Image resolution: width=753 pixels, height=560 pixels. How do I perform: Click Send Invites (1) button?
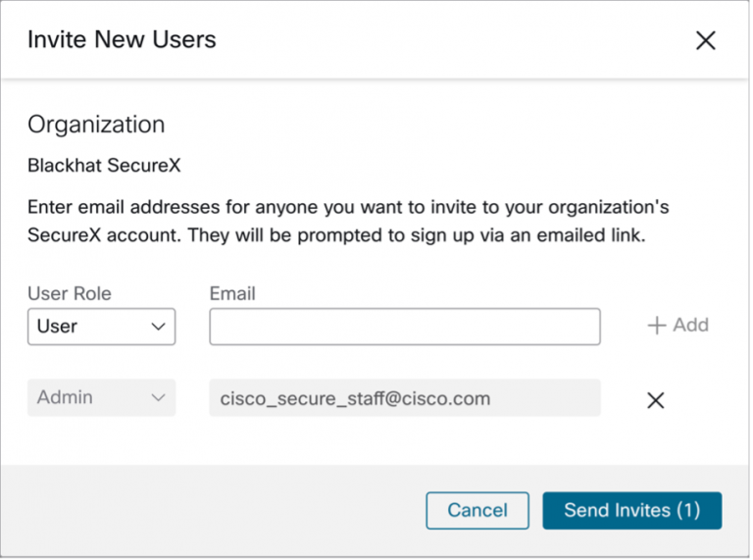tap(632, 510)
